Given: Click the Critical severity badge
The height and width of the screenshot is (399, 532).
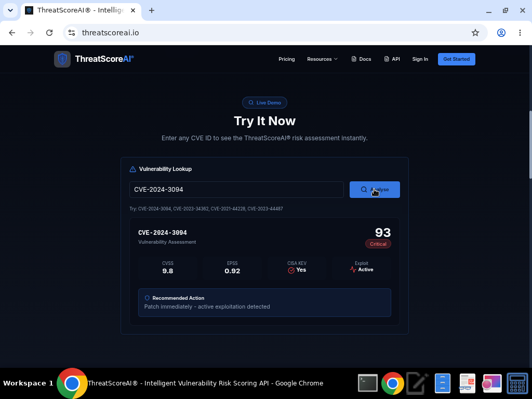Looking at the screenshot, I should [x=378, y=244].
